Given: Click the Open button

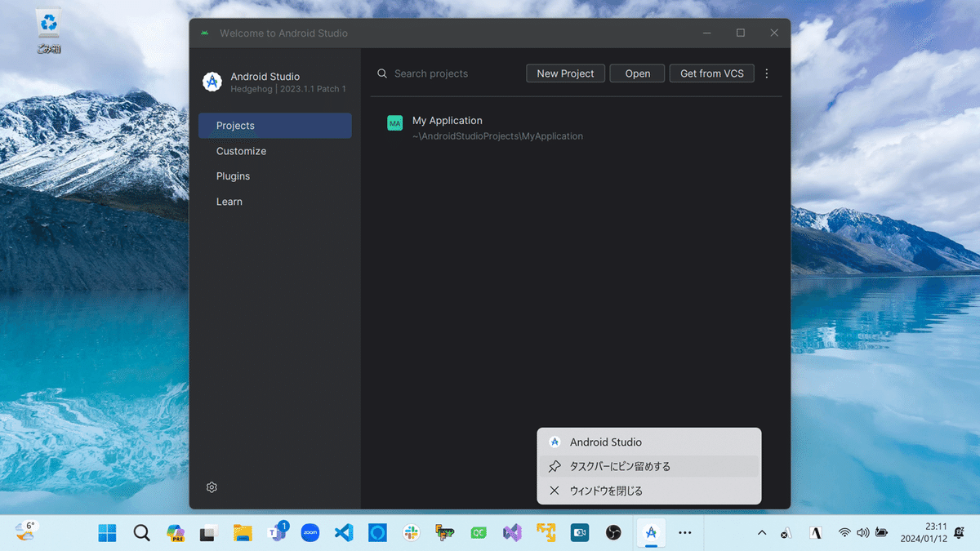Looking at the screenshot, I should (x=638, y=73).
